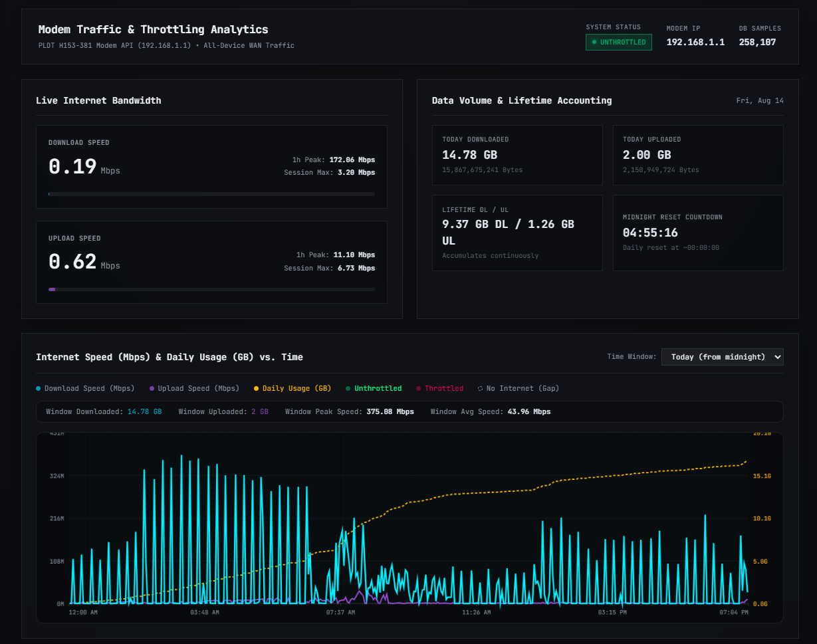Click the Today Downloaded 14.78 GB value

(470, 155)
